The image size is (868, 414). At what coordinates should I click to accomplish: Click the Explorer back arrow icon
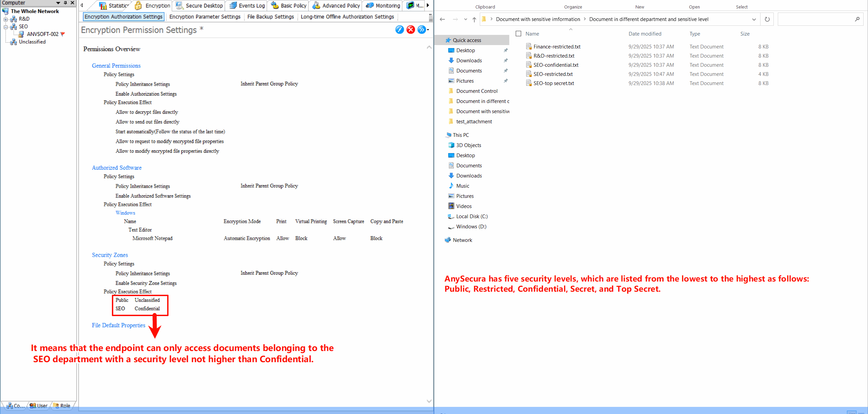click(442, 19)
